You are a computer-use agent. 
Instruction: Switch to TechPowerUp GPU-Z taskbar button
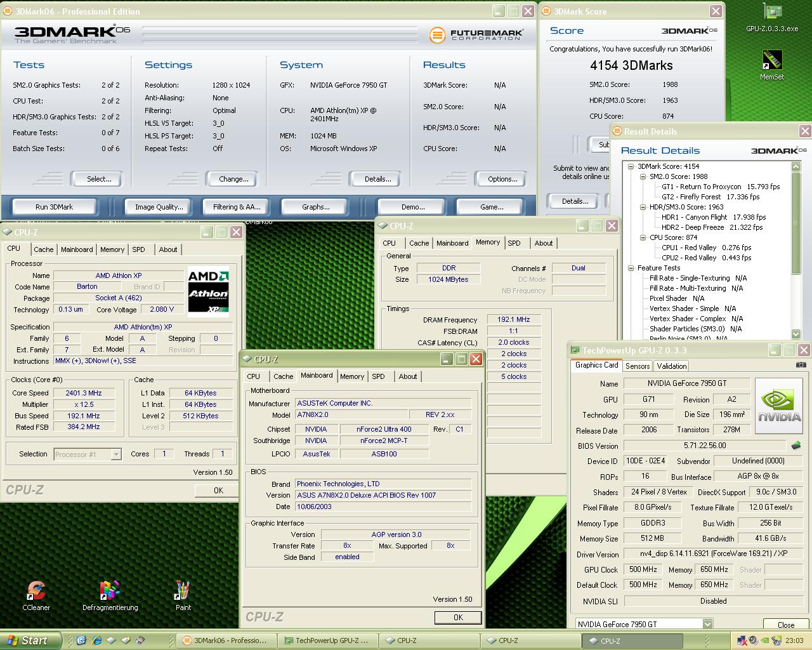tap(327, 640)
